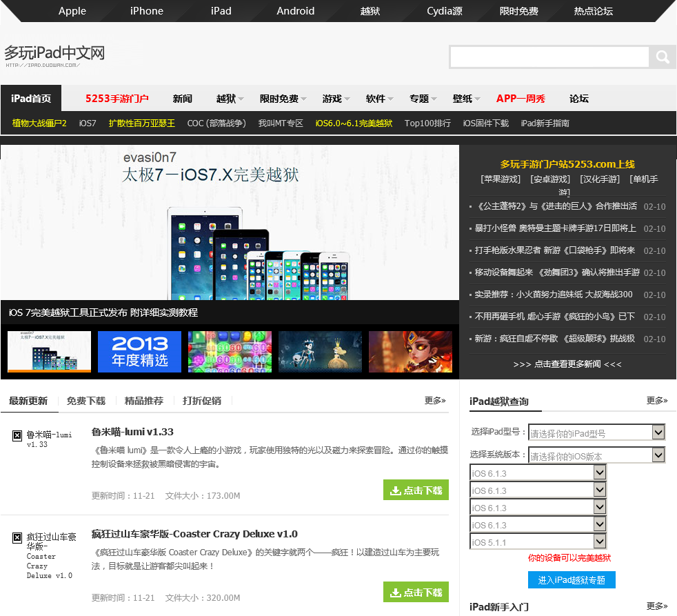Select the red-haired heroine slider thumbnail

coord(410,352)
